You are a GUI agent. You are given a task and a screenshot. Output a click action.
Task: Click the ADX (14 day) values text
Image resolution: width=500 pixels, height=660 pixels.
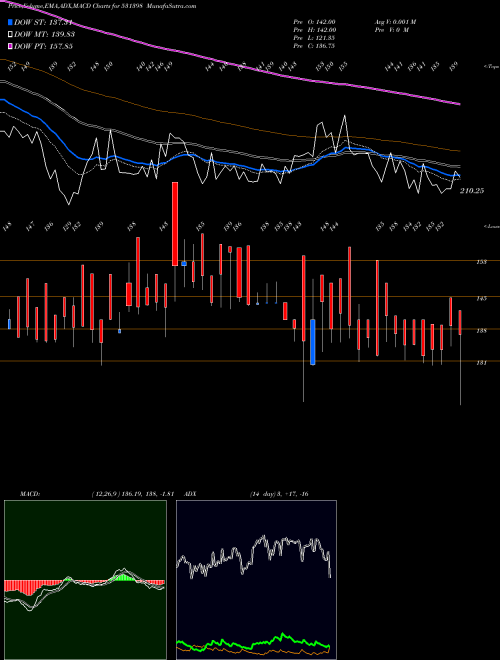[x=279, y=494]
